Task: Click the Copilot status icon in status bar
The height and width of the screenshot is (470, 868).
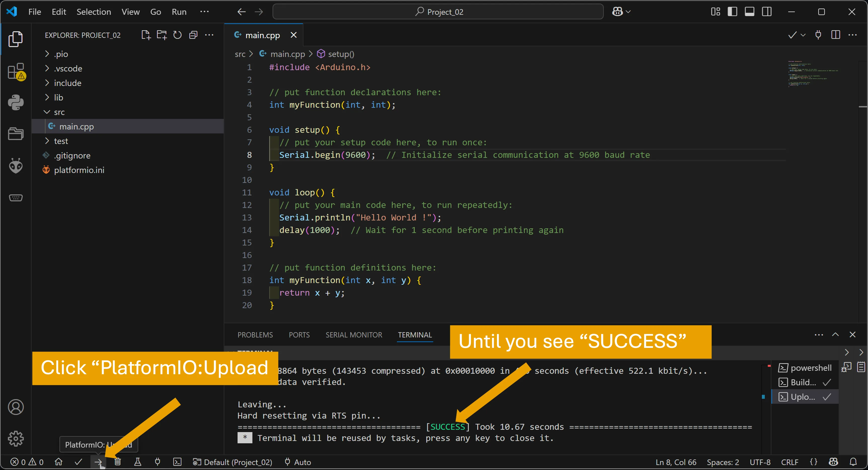Action: click(833, 462)
